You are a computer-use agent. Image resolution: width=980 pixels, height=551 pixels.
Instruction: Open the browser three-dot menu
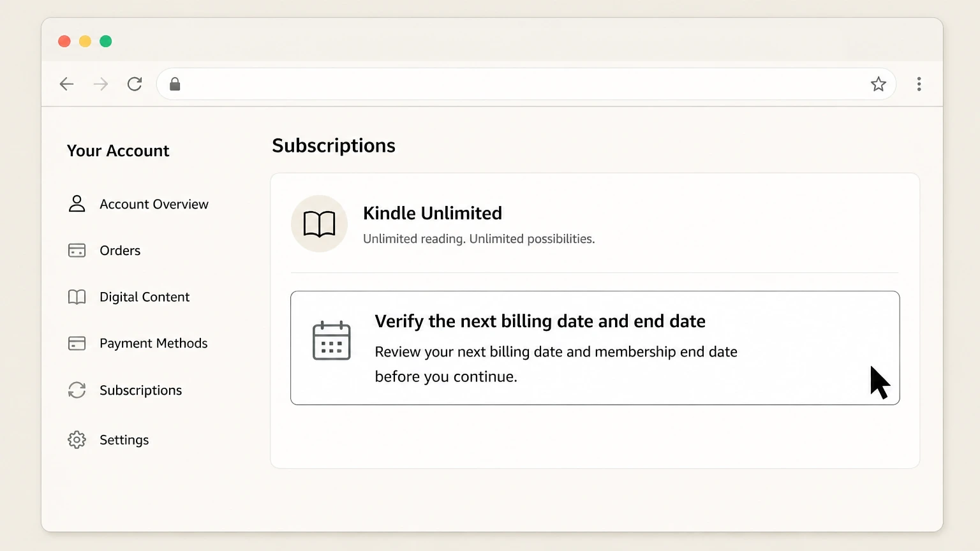(x=919, y=84)
